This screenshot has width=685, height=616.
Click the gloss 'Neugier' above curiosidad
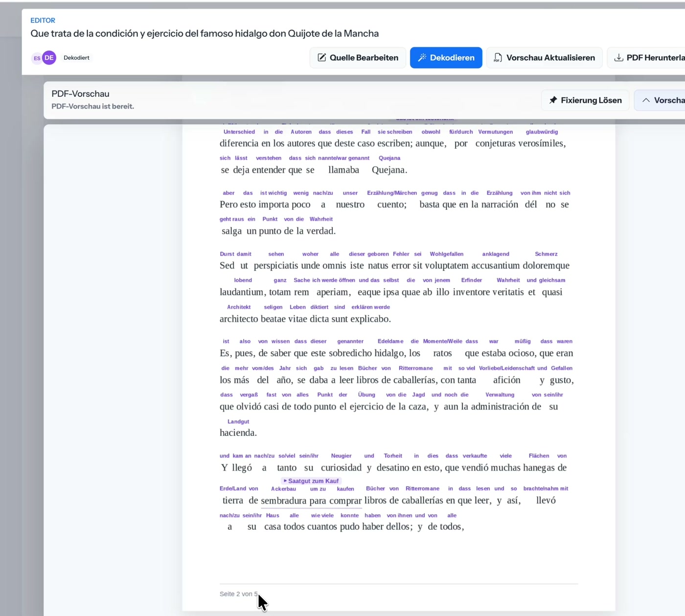point(341,456)
